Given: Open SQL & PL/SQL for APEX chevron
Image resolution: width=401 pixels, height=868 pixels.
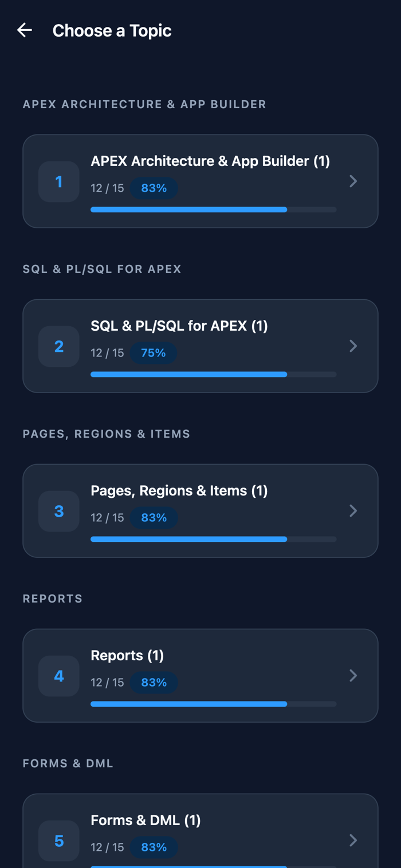Looking at the screenshot, I should pos(353,346).
